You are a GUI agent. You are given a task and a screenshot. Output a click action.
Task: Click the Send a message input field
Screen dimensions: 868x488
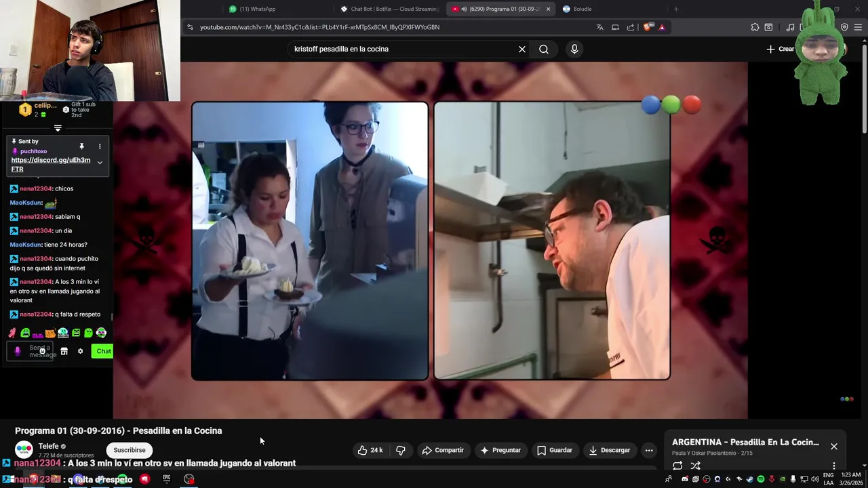31,351
